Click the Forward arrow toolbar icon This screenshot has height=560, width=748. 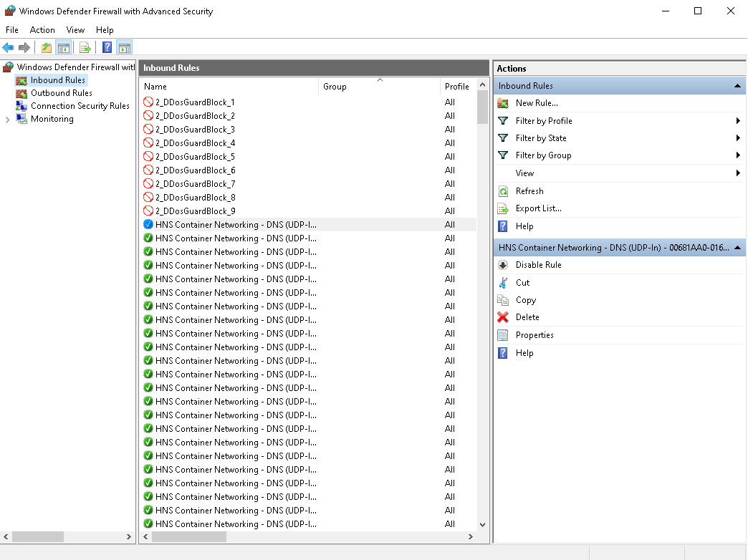click(x=24, y=48)
